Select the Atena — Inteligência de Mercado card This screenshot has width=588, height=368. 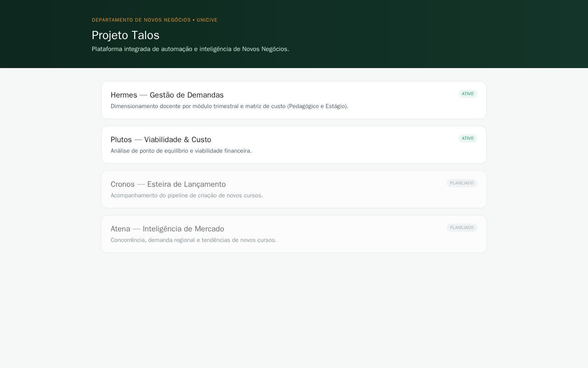tap(294, 234)
